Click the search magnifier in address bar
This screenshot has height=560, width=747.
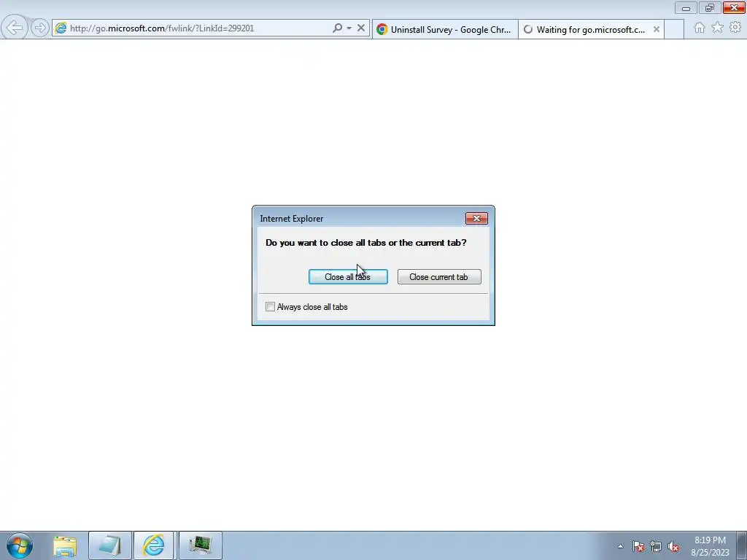[337, 28]
